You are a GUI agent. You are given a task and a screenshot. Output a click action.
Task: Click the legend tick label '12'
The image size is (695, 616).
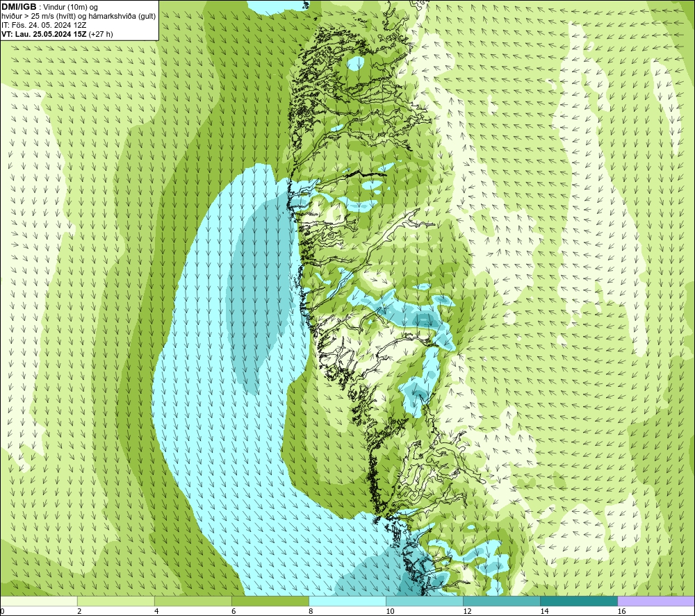tap(467, 612)
